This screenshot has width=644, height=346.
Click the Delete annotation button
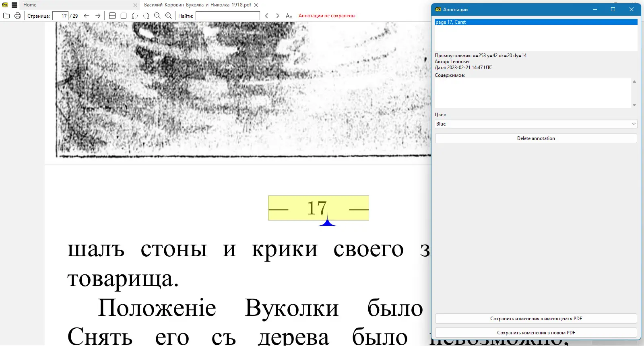click(x=536, y=138)
